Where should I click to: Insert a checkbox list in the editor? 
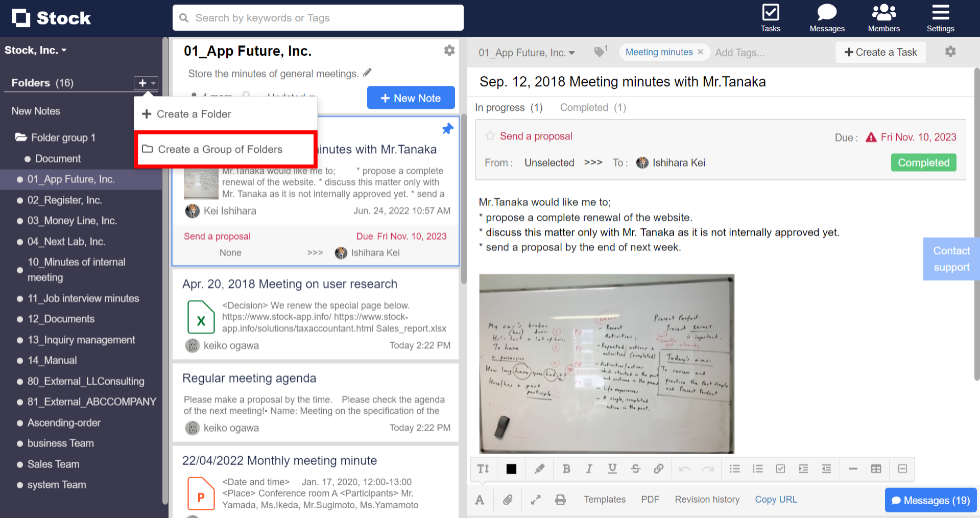pos(780,469)
